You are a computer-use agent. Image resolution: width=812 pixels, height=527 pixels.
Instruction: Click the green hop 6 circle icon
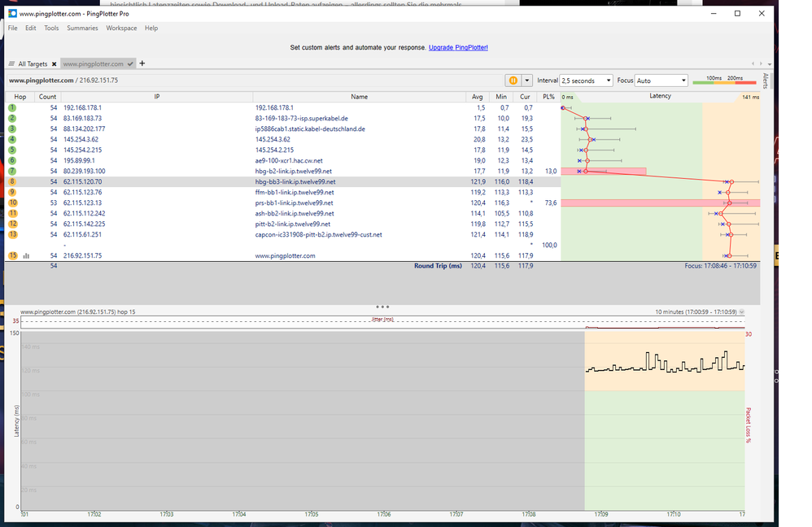pyautogui.click(x=12, y=160)
